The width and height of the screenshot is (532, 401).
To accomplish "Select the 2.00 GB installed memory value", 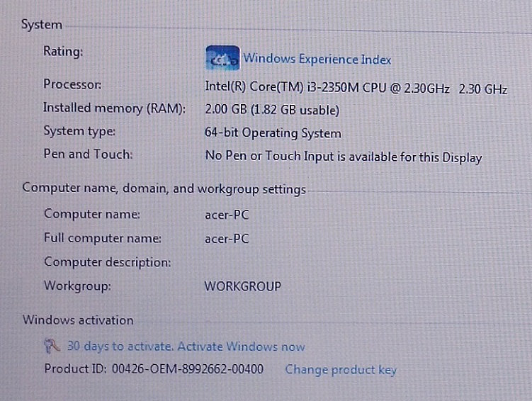I will coord(272,110).
